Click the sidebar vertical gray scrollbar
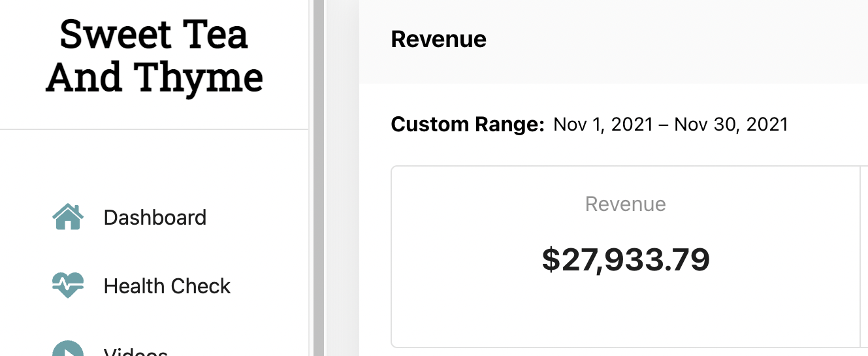This screenshot has width=868, height=356. pos(319,178)
